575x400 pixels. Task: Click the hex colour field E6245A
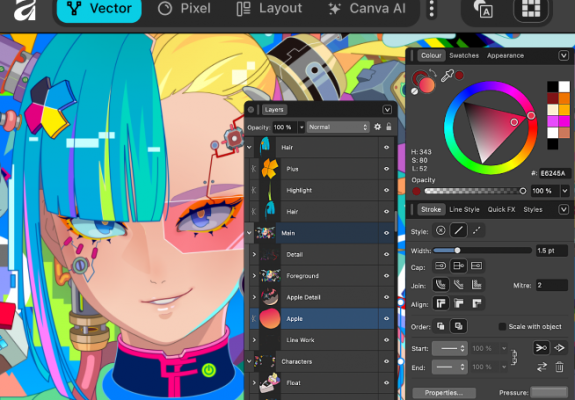click(x=554, y=173)
